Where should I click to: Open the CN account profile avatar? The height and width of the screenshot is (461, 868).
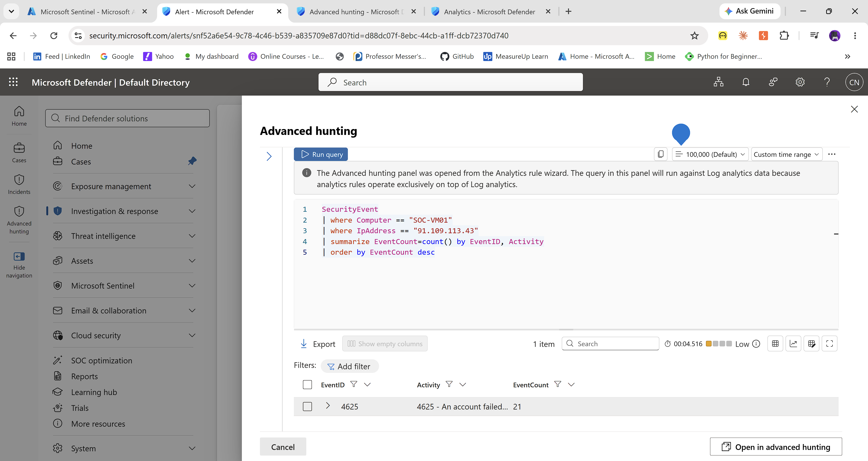pos(854,82)
